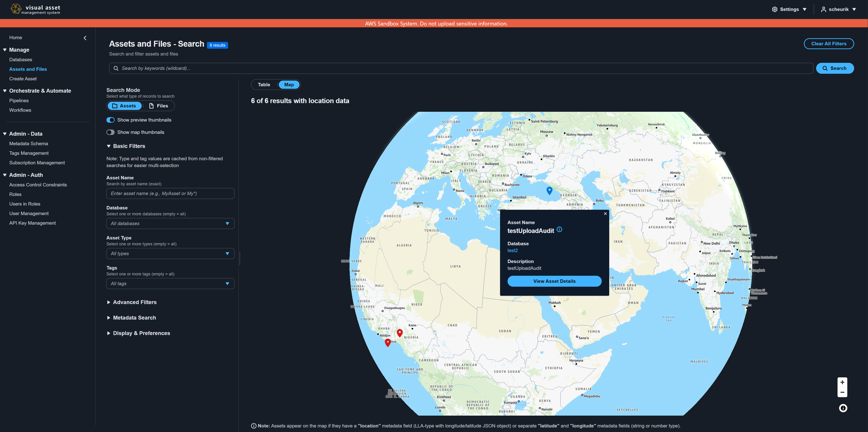The height and width of the screenshot is (432, 868).
Task: Click the info icon beside the Note
Action: pyautogui.click(x=254, y=426)
